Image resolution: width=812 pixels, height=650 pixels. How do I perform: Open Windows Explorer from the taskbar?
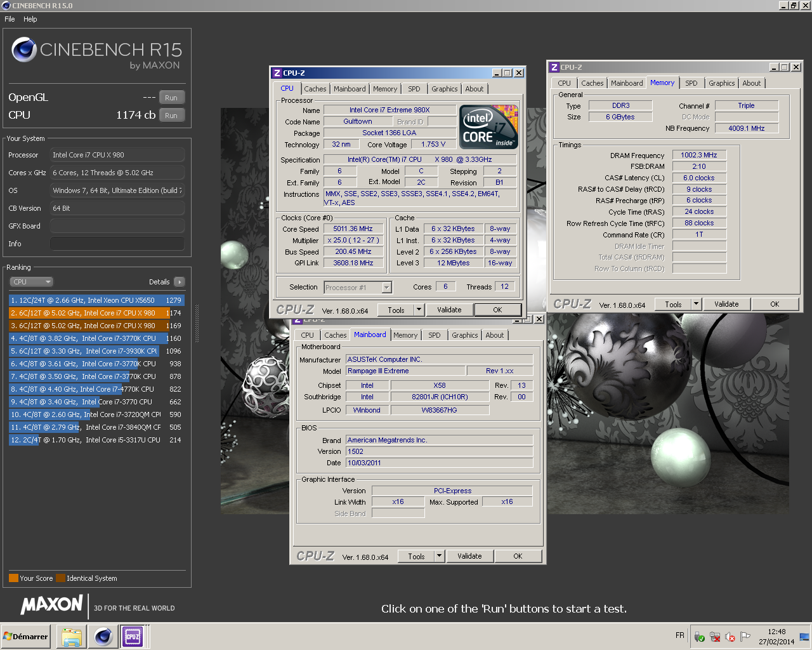72,637
